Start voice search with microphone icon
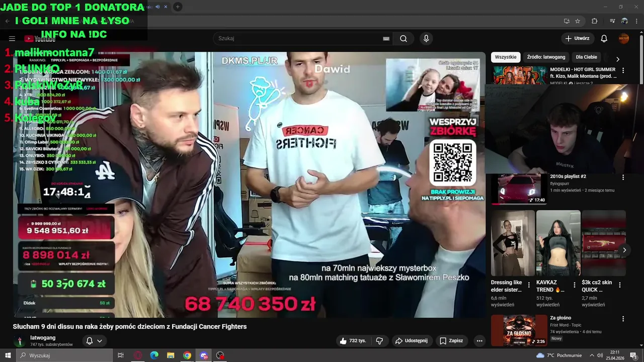644x362 pixels. pos(426,39)
